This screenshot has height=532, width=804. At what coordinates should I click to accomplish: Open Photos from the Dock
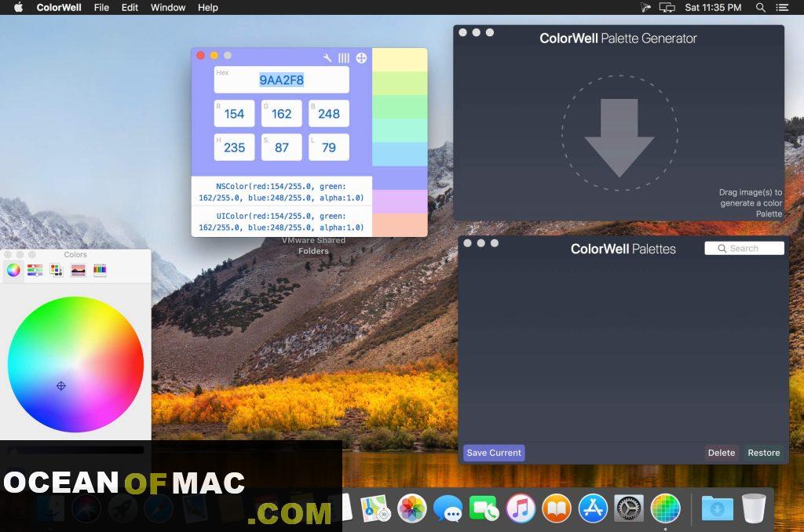coord(411,509)
